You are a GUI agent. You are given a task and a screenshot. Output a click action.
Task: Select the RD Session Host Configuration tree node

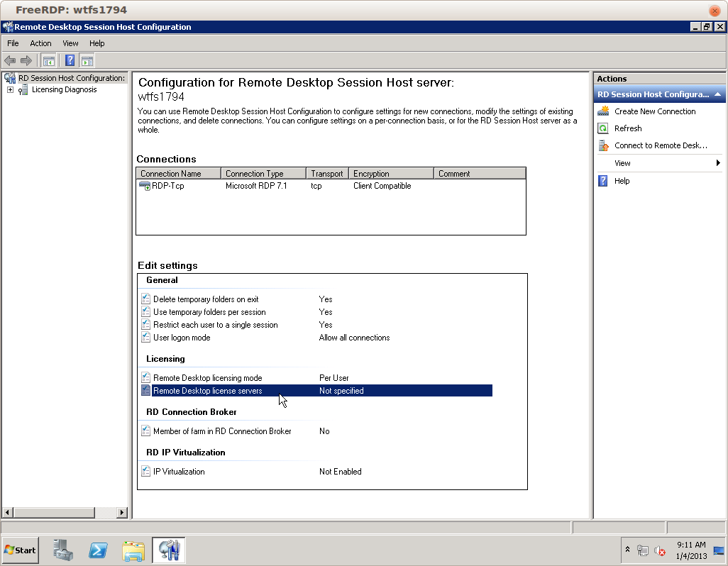click(x=72, y=78)
